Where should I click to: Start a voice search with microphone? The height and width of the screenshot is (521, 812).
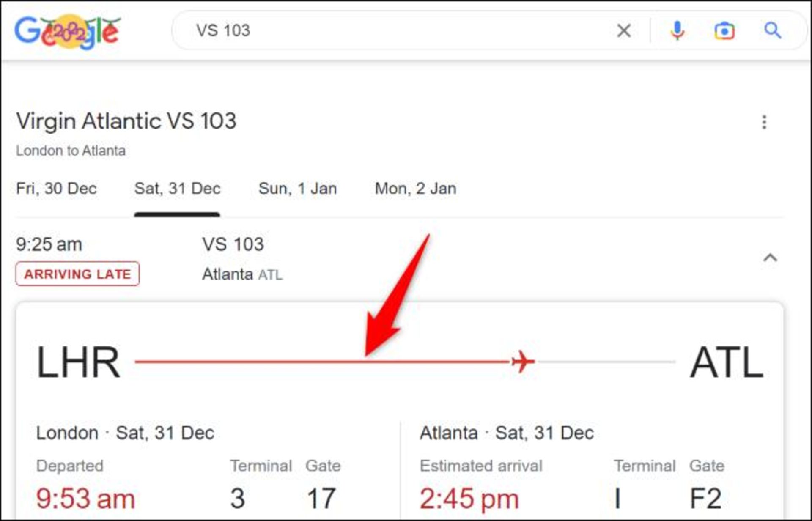(677, 31)
